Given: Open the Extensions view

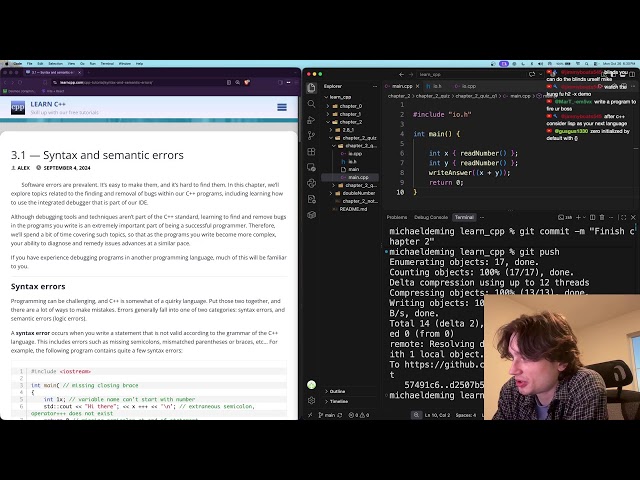Looking at the screenshot, I should (x=311, y=151).
